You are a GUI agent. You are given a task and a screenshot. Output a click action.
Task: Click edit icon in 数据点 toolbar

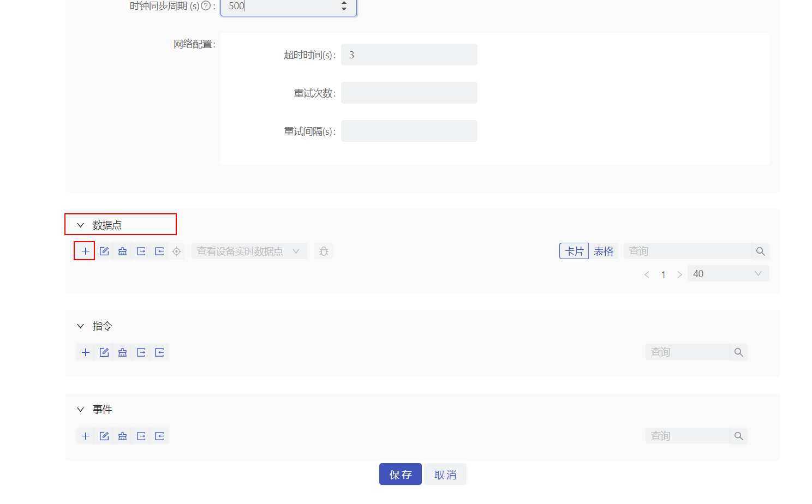(x=104, y=251)
